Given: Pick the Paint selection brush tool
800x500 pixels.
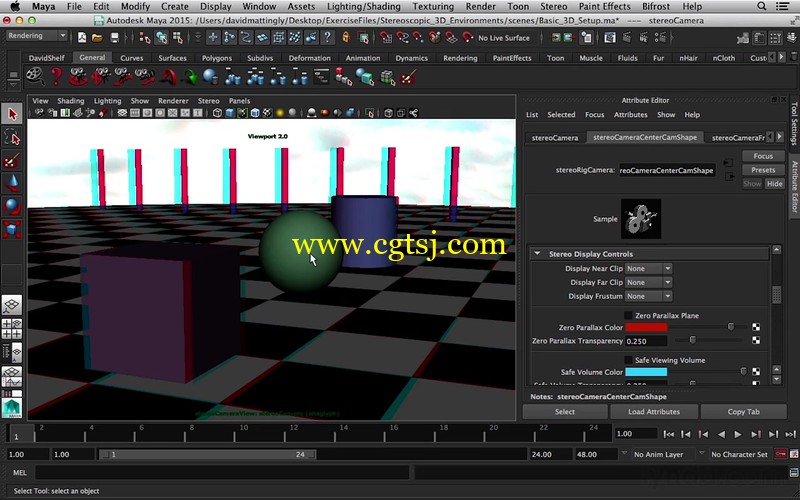Looking at the screenshot, I should [12, 161].
